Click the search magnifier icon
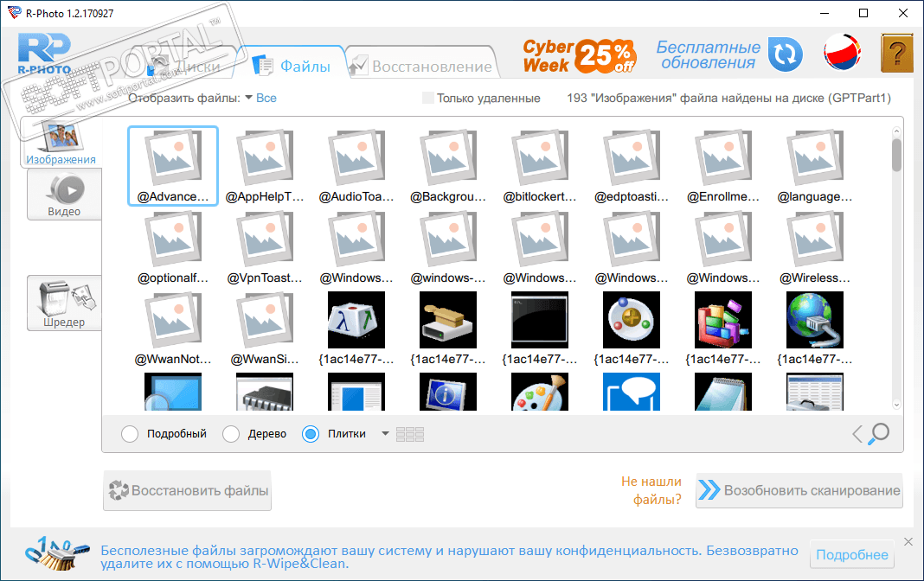The image size is (924, 581). (x=879, y=434)
